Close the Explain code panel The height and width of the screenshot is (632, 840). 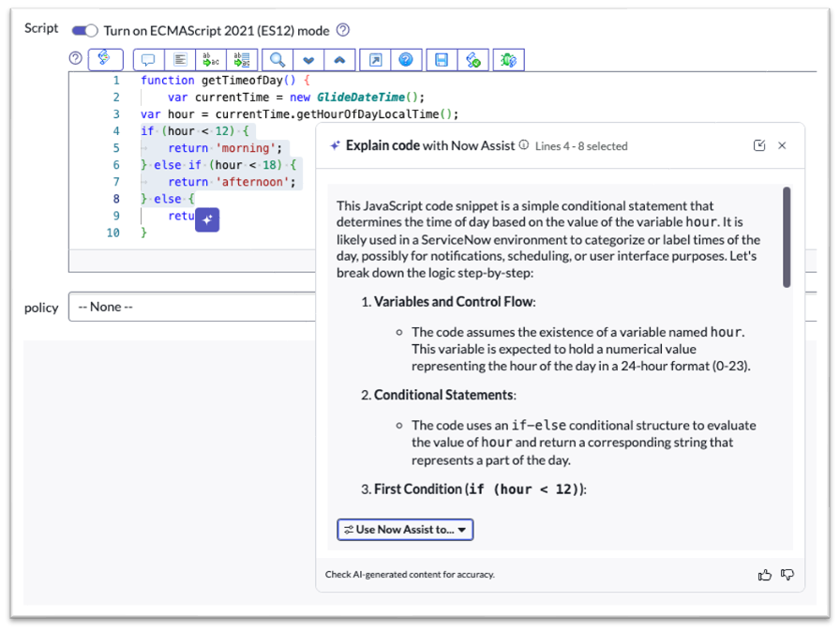pyautogui.click(x=782, y=145)
